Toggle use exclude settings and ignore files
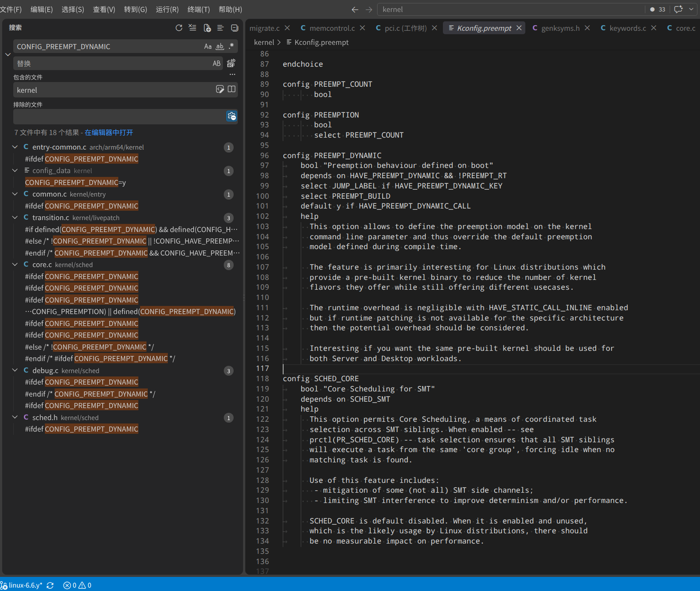700x591 pixels. [231, 116]
